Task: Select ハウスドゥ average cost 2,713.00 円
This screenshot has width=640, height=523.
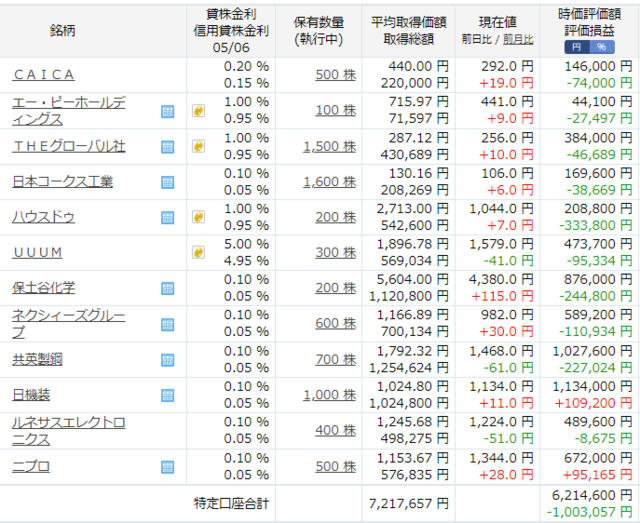Action: coord(412,209)
